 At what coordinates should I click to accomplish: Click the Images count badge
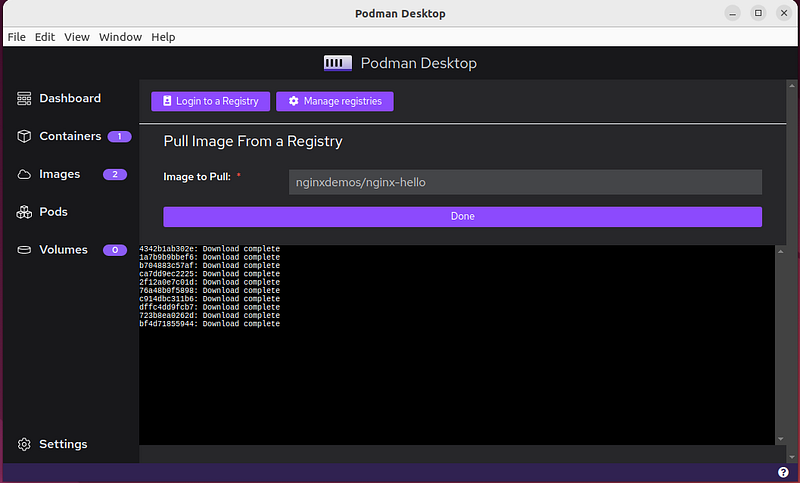pos(115,174)
